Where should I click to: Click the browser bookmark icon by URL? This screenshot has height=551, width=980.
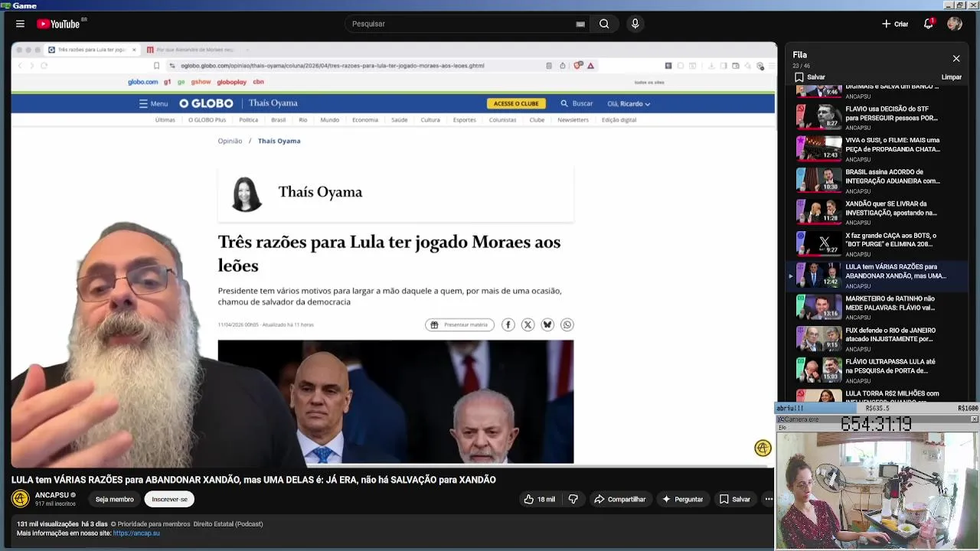click(156, 66)
